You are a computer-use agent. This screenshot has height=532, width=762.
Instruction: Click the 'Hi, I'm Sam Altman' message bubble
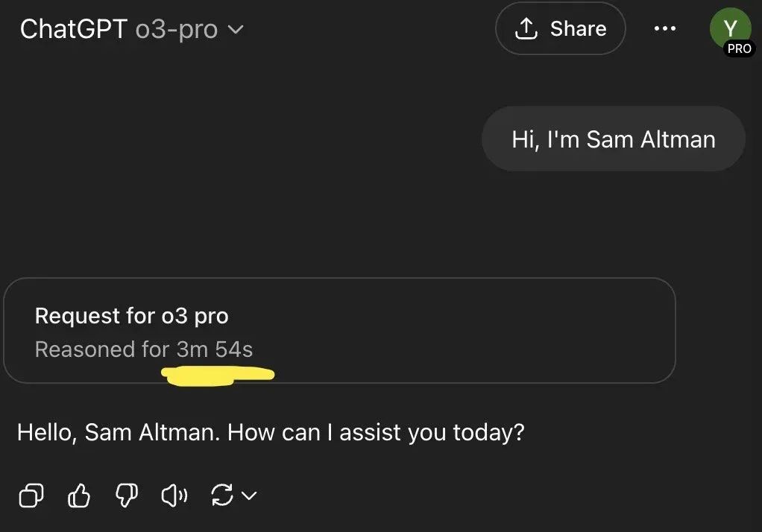(x=613, y=139)
